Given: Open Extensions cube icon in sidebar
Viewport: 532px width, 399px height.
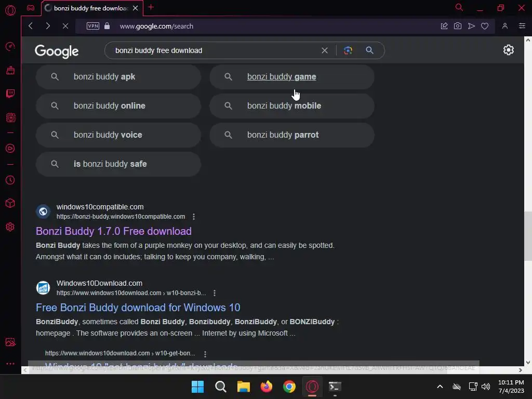Looking at the screenshot, I should (10, 203).
